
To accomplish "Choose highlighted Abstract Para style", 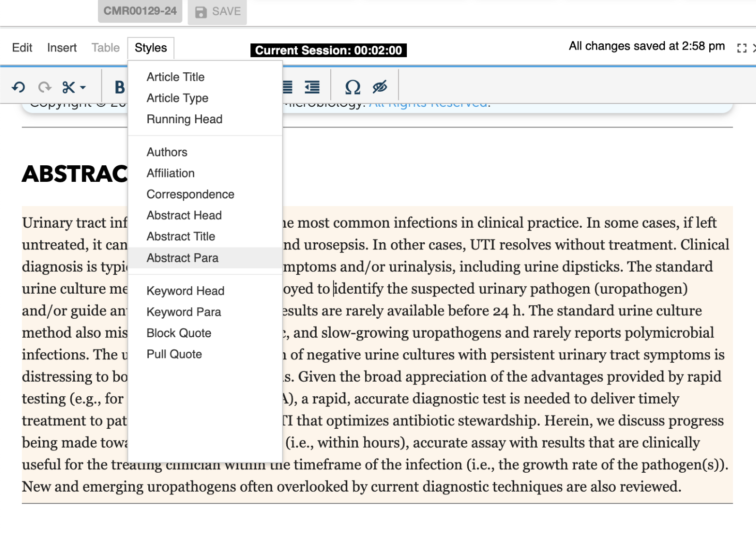I will pos(205,258).
